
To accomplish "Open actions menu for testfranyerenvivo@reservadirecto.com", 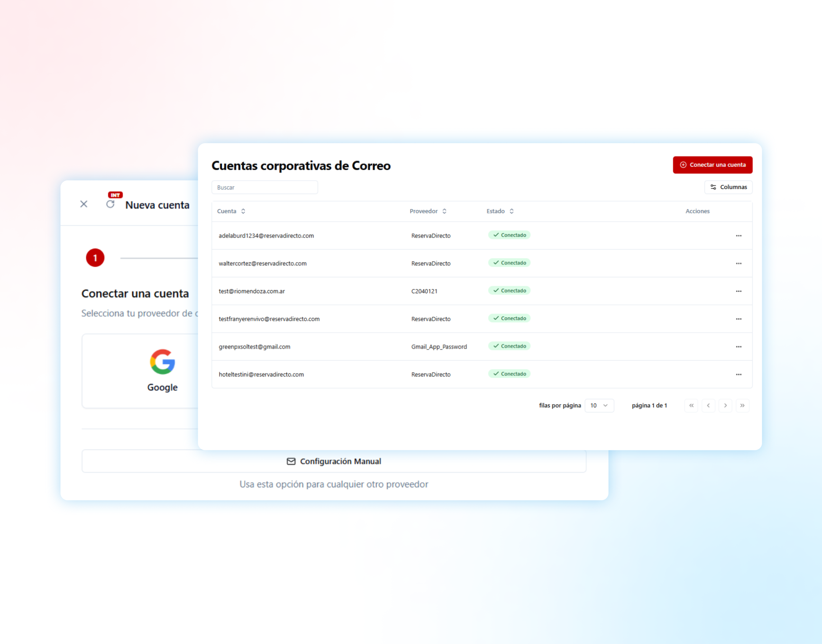I will click(738, 319).
